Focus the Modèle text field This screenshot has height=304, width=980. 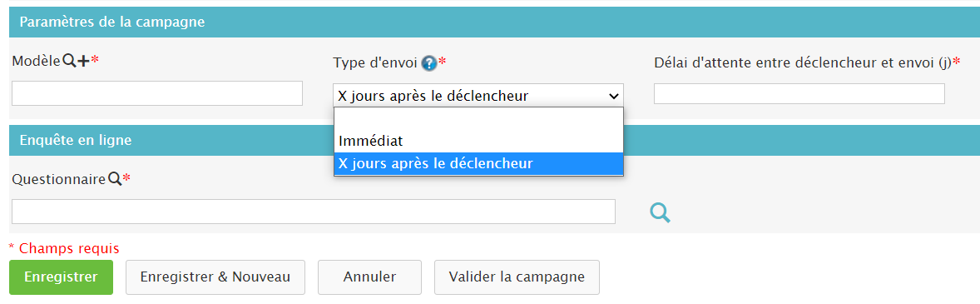[157, 93]
